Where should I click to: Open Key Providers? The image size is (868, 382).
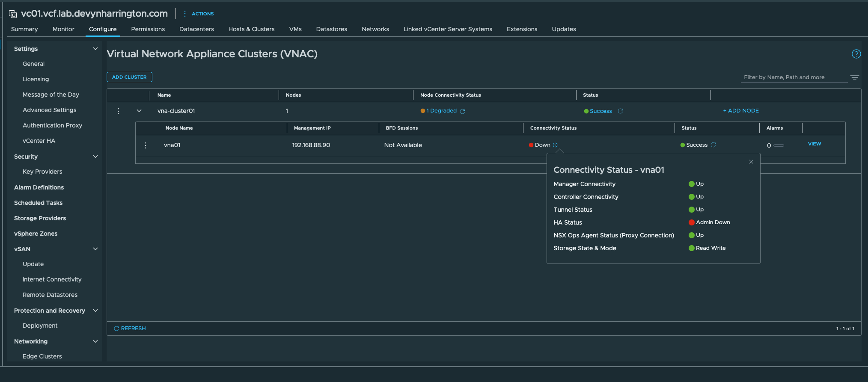click(x=42, y=172)
